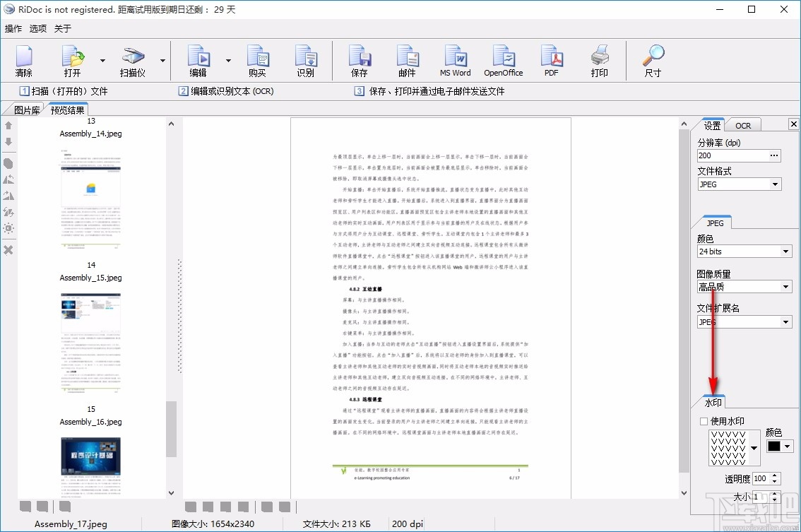This screenshot has width=801, height=532.
Task: Select the 水印 tab
Action: tap(713, 402)
